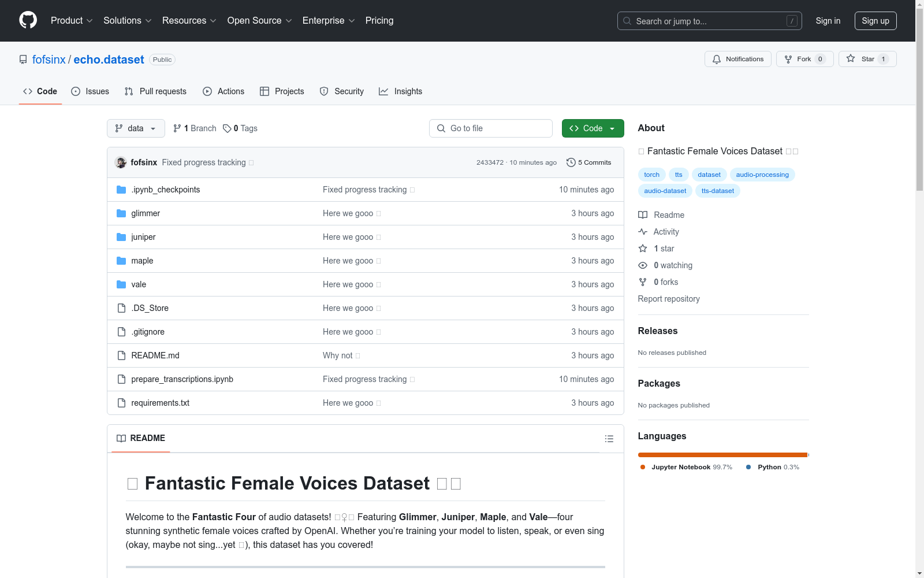Open the Resources dropdown
This screenshot has height=578, width=924.
[189, 21]
